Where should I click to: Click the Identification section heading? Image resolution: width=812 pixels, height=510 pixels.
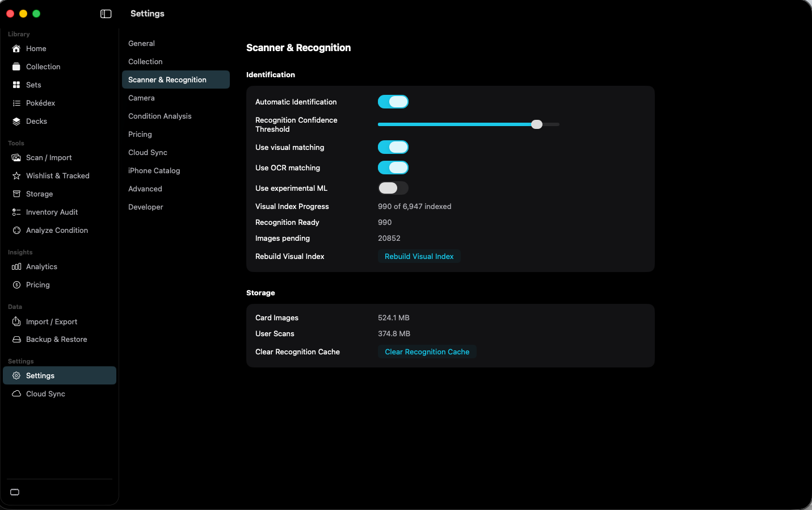point(271,74)
